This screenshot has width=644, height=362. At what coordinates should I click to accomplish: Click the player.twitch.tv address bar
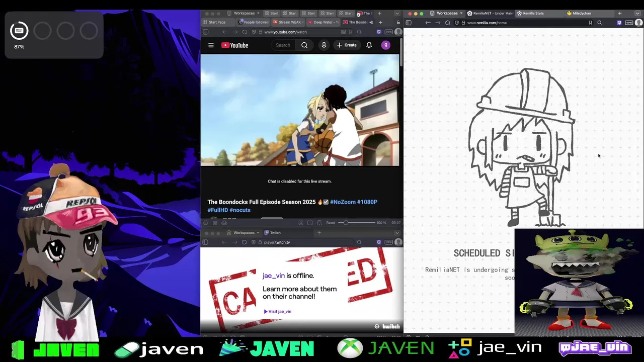(x=302, y=242)
